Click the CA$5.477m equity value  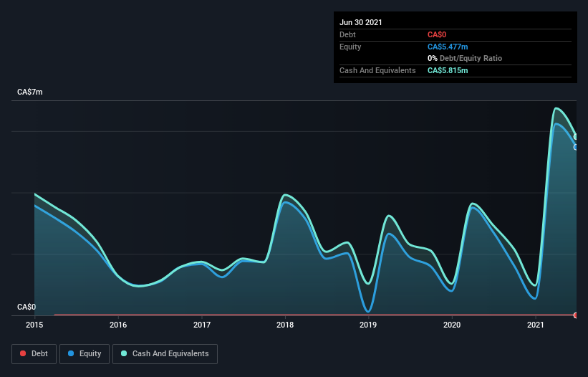(448, 47)
